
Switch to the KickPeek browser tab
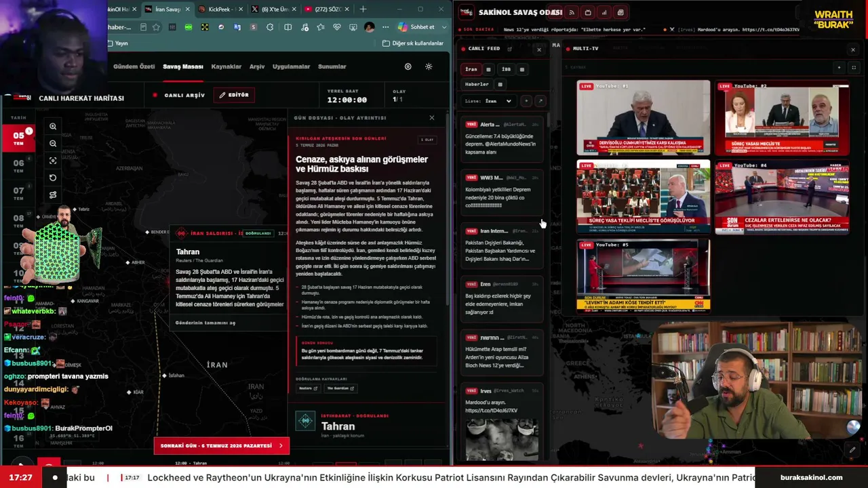(219, 9)
